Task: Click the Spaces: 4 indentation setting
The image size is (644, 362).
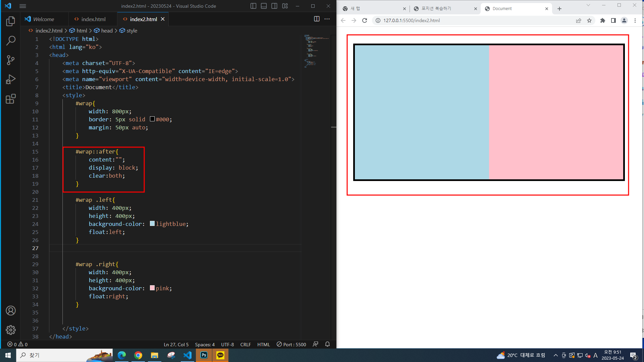Action: pos(205,345)
